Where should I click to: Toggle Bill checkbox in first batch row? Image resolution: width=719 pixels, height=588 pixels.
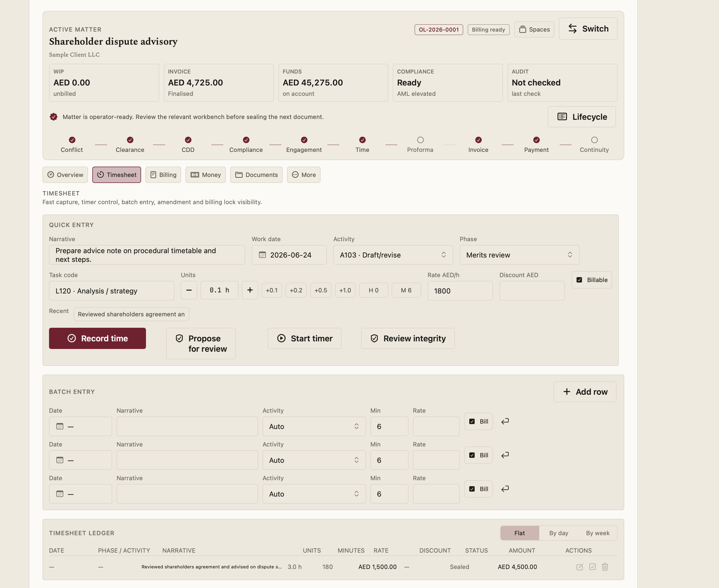click(x=472, y=422)
